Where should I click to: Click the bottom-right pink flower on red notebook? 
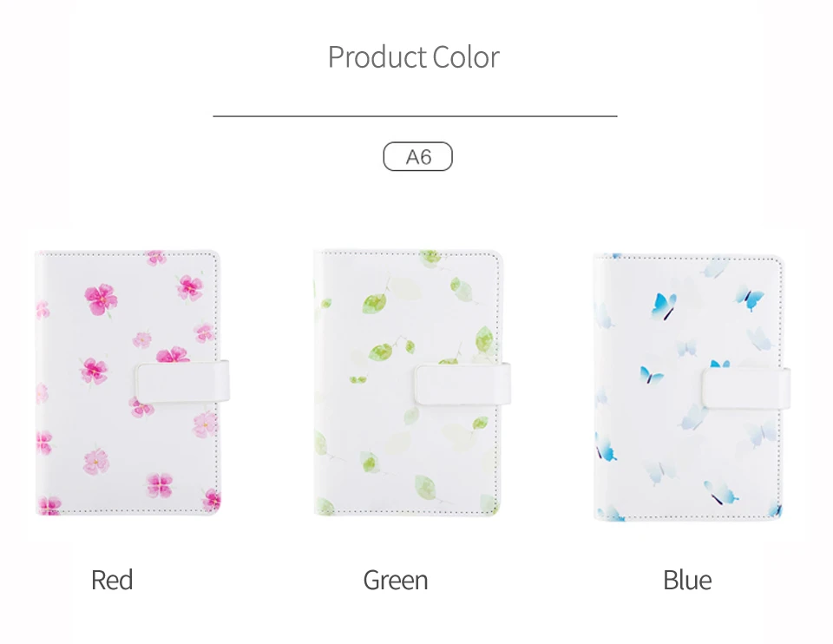click(x=212, y=499)
